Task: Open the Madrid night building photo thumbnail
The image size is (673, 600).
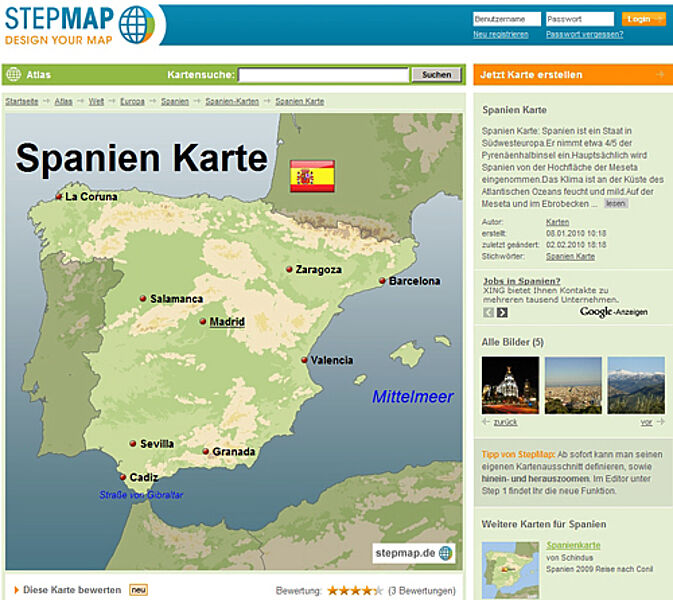Action: point(510,385)
